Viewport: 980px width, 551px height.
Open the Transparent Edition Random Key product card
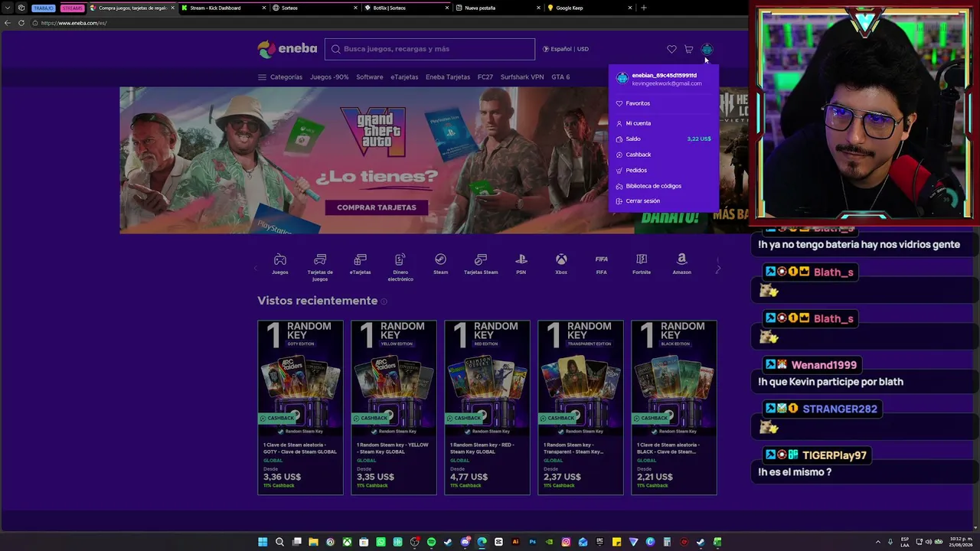tap(580, 407)
